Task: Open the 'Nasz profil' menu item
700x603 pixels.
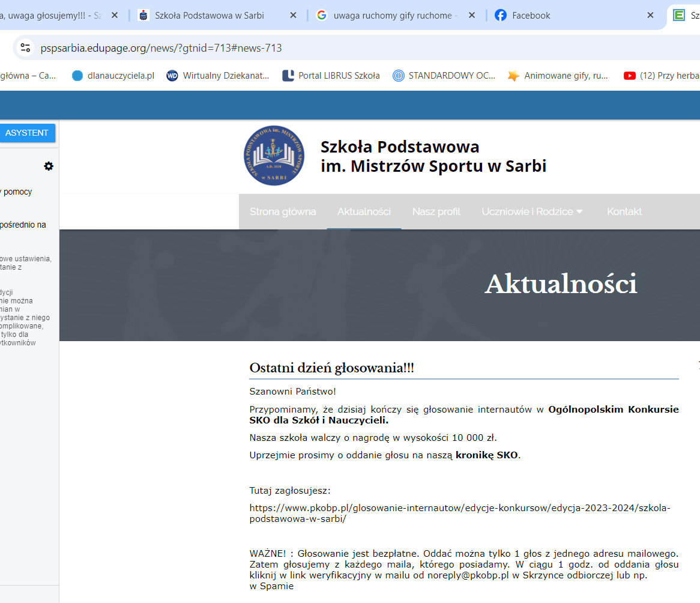Action: [x=436, y=211]
